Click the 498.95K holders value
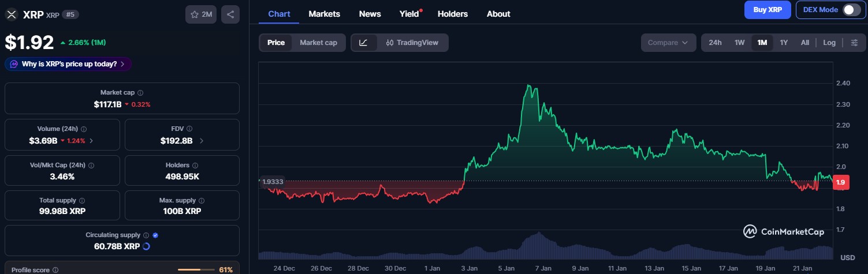Image resolution: width=868 pixels, height=274 pixels. pyautogui.click(x=182, y=177)
